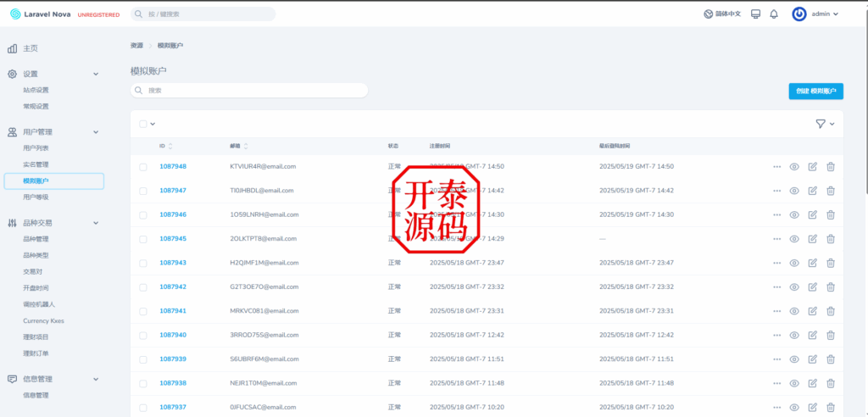Viewport: 868px width, 417px height.
Task: Collapse the 品种交易 sidebar section
Action: click(95, 223)
